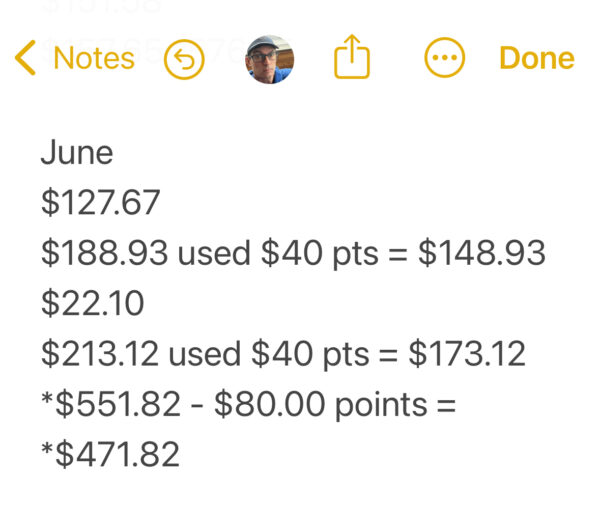The width and height of the screenshot is (600, 530).
Task: Open the share sheet icon
Action: click(351, 59)
